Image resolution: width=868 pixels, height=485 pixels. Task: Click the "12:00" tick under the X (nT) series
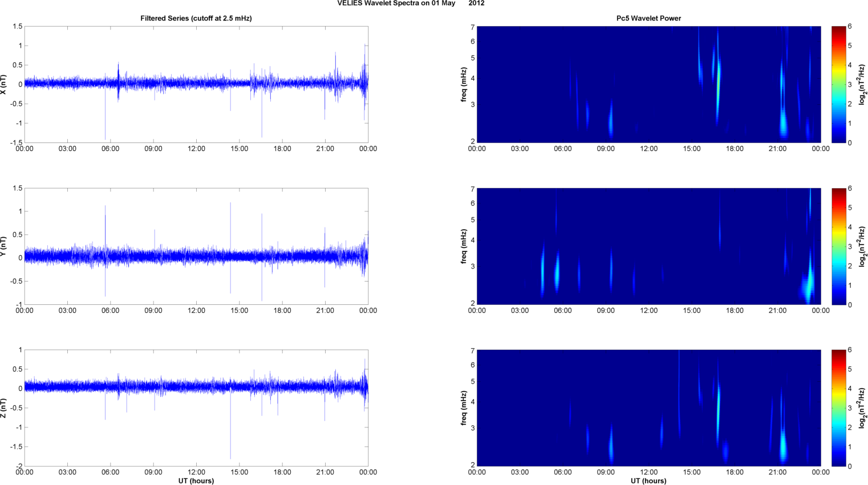(x=196, y=149)
